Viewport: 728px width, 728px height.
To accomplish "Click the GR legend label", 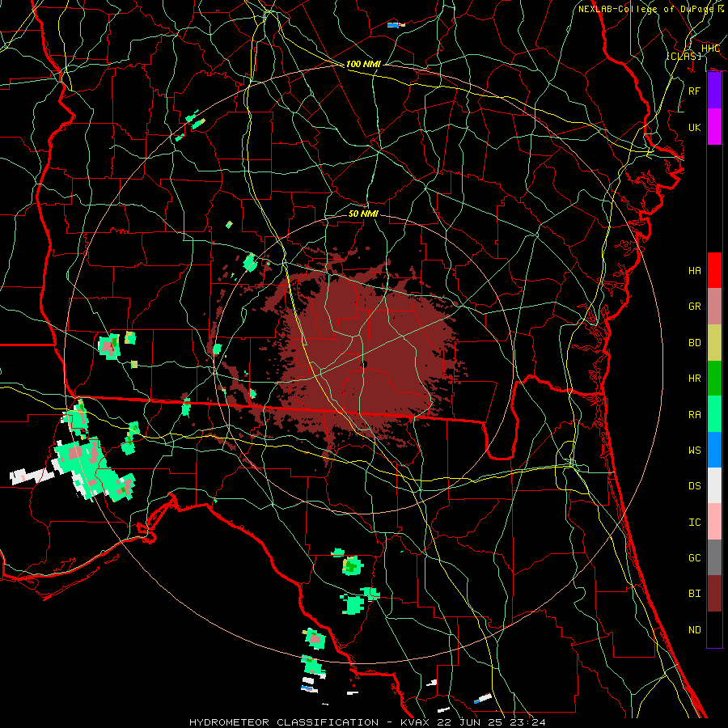I will pyautogui.click(x=695, y=307).
